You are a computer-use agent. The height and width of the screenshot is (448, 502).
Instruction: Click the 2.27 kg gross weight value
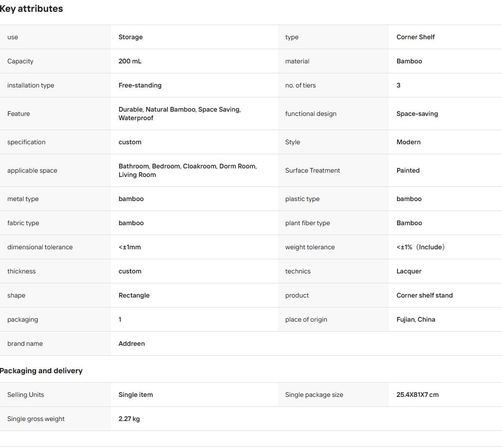tap(129, 419)
